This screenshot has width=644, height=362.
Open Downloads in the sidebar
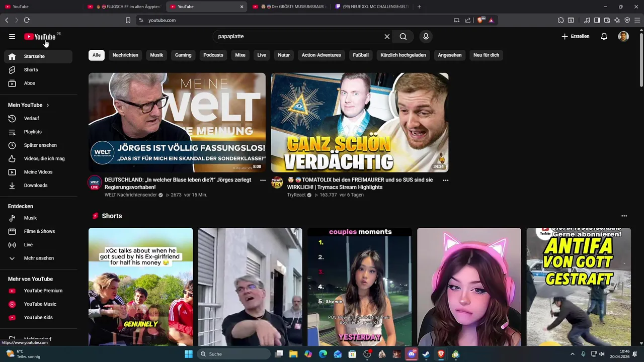click(38, 186)
